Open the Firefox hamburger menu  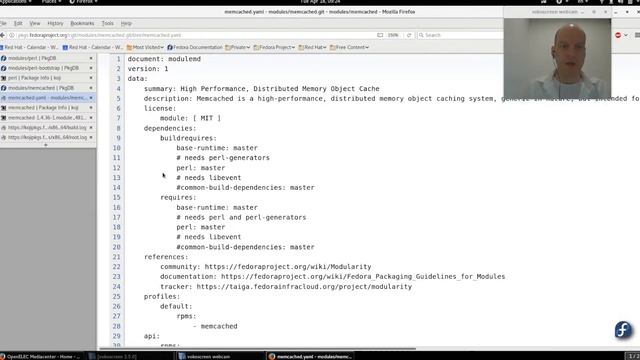tap(637, 36)
